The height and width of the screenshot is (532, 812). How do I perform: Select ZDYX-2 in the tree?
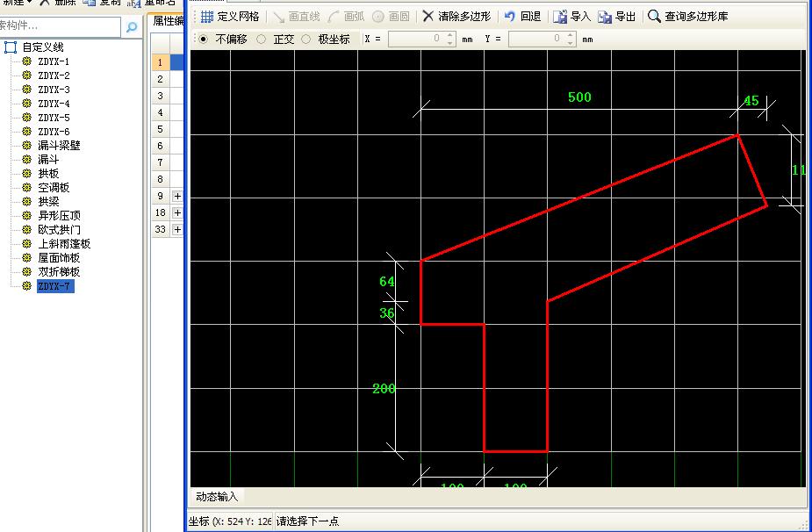pyautogui.click(x=54, y=75)
